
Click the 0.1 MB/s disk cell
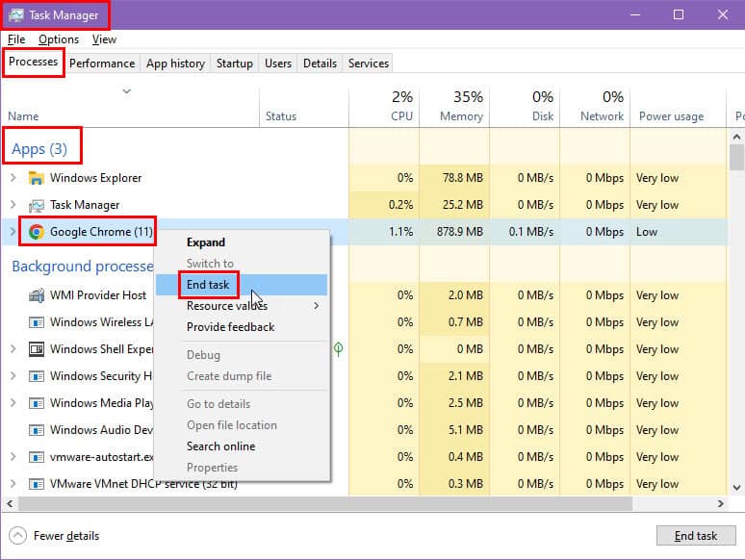(x=525, y=232)
